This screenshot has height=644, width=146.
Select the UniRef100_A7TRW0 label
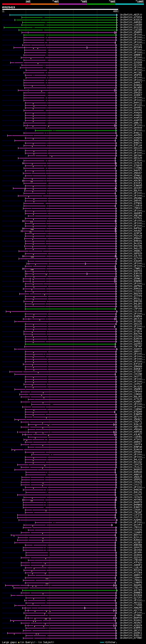[131, 638]
